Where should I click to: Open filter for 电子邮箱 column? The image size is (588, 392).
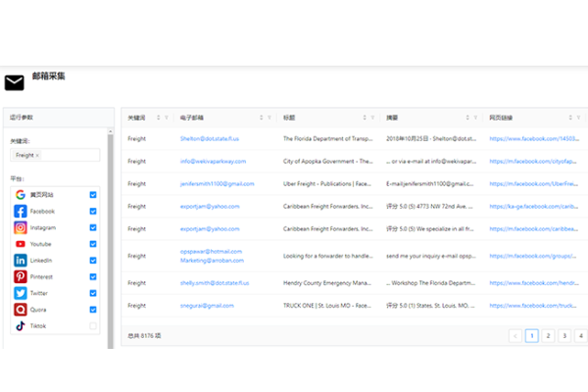[270, 118]
